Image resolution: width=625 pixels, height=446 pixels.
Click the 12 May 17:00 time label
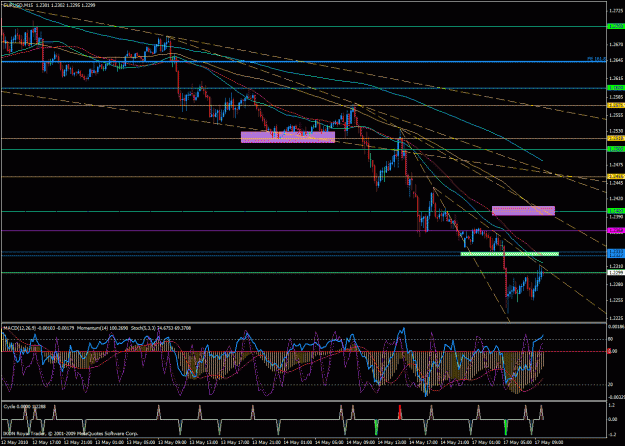[46, 442]
